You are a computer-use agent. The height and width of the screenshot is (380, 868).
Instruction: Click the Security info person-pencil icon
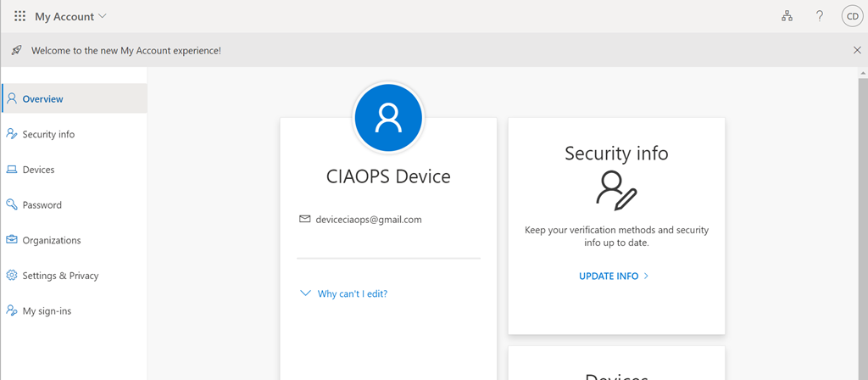pyautogui.click(x=616, y=190)
